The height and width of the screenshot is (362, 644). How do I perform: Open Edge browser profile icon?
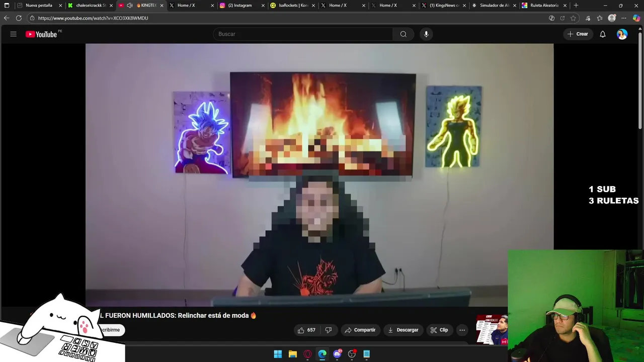coord(612,18)
